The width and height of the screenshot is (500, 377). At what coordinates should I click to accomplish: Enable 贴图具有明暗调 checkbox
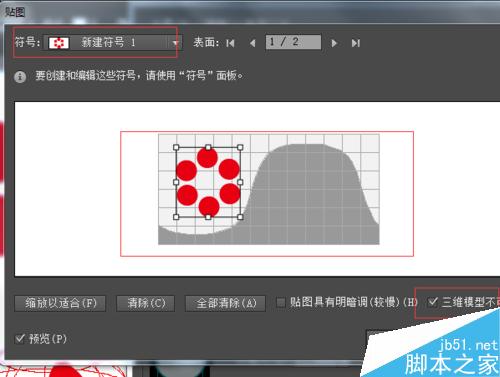pos(281,303)
